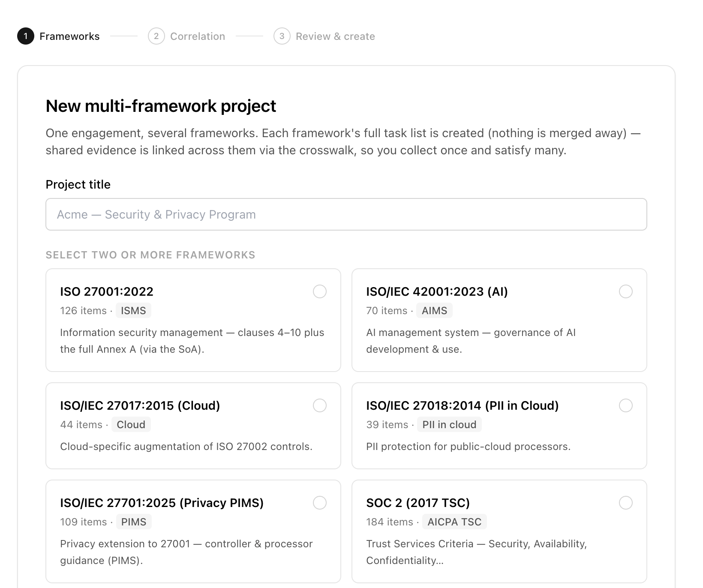Go to step 1 Frameworks number badge

pos(26,36)
